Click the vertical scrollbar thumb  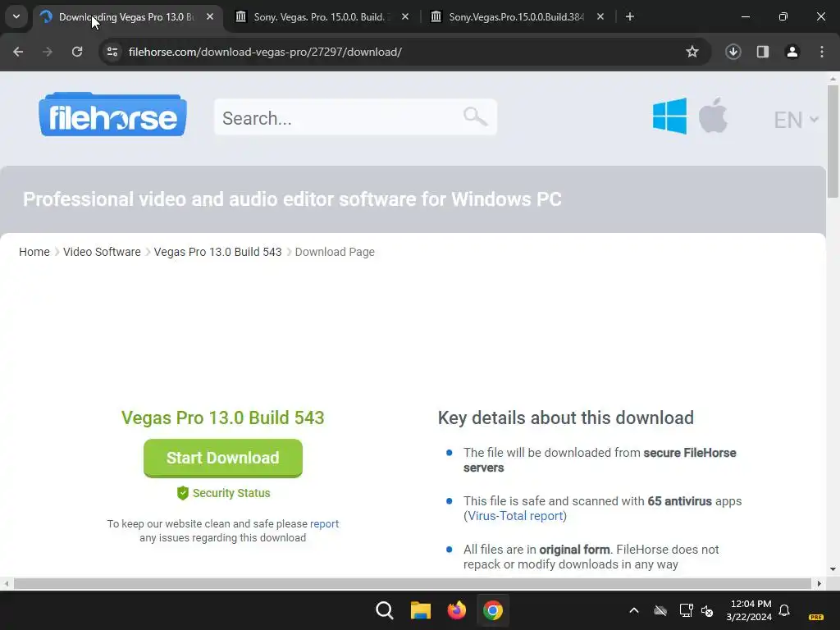833,140
